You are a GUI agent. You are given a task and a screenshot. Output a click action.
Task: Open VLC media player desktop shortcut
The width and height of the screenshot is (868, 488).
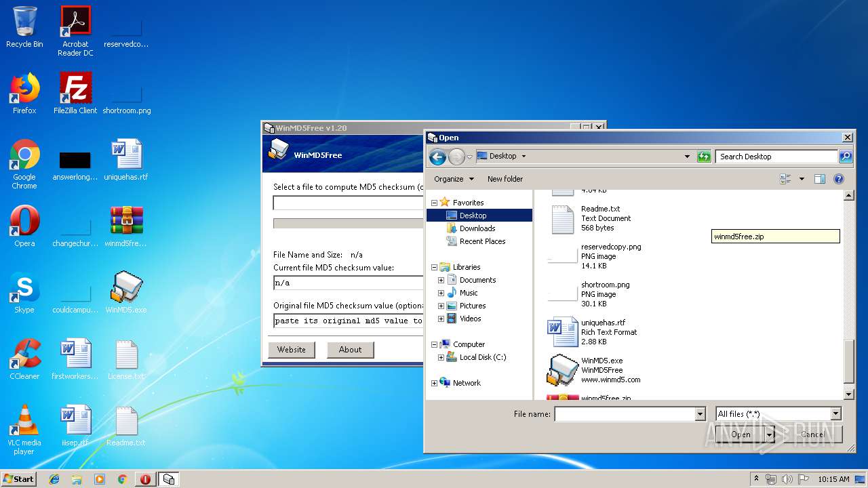[x=24, y=430]
